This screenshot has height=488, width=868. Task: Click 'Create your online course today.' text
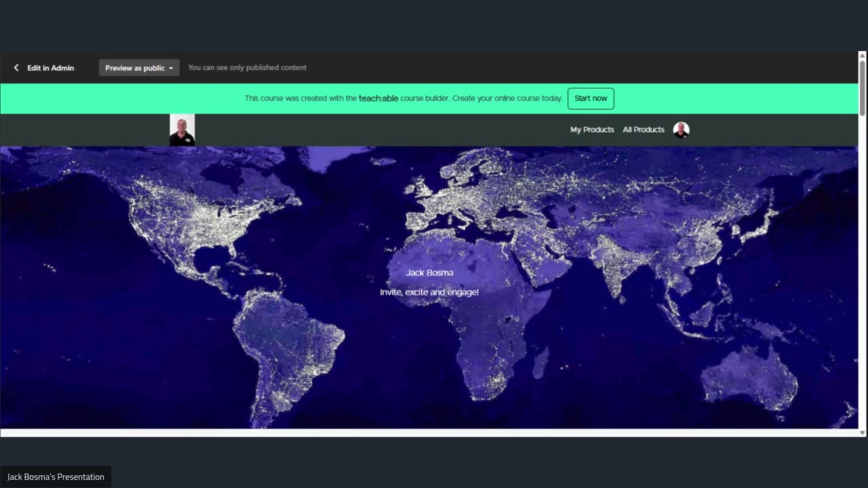507,98
